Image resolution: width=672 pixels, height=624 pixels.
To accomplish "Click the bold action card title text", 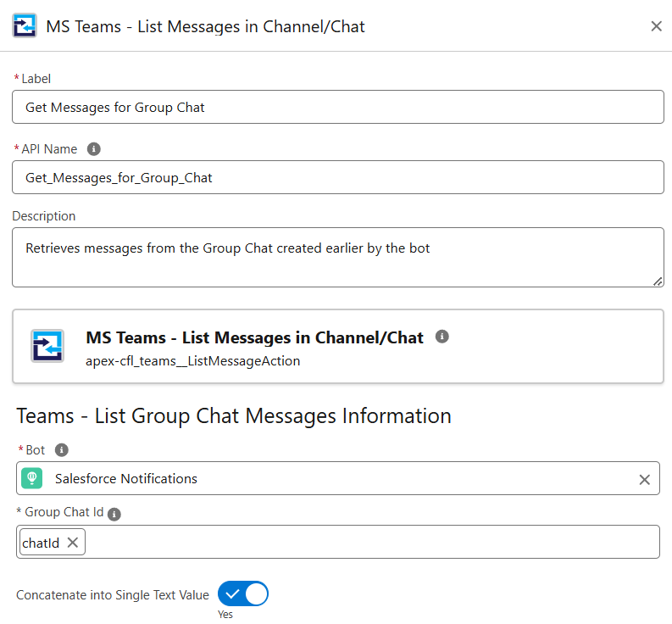I will [x=254, y=337].
